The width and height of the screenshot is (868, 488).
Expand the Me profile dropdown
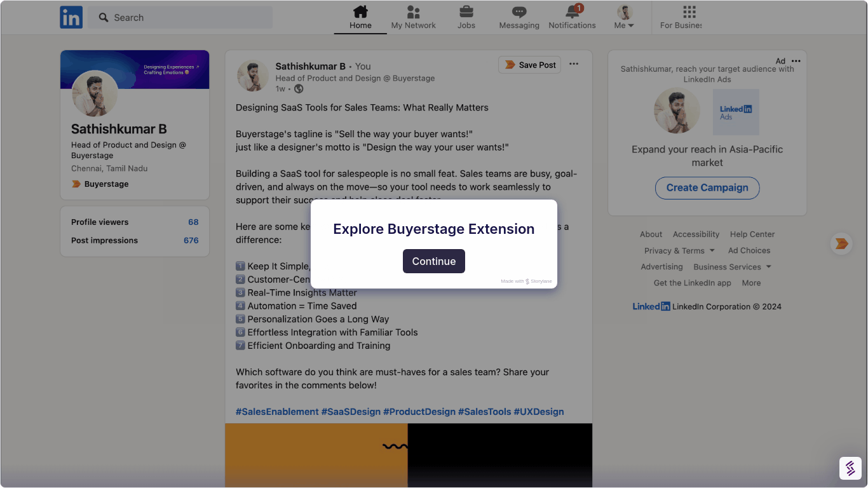625,17
